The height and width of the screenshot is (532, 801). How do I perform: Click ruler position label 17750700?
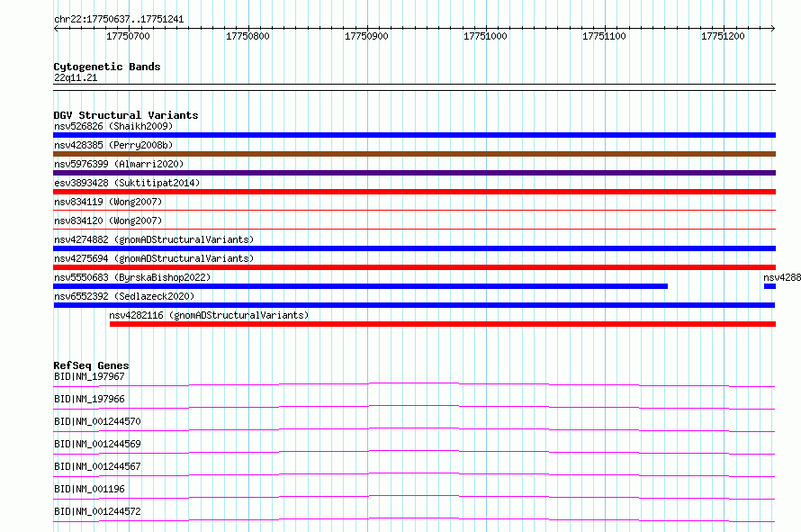click(128, 36)
